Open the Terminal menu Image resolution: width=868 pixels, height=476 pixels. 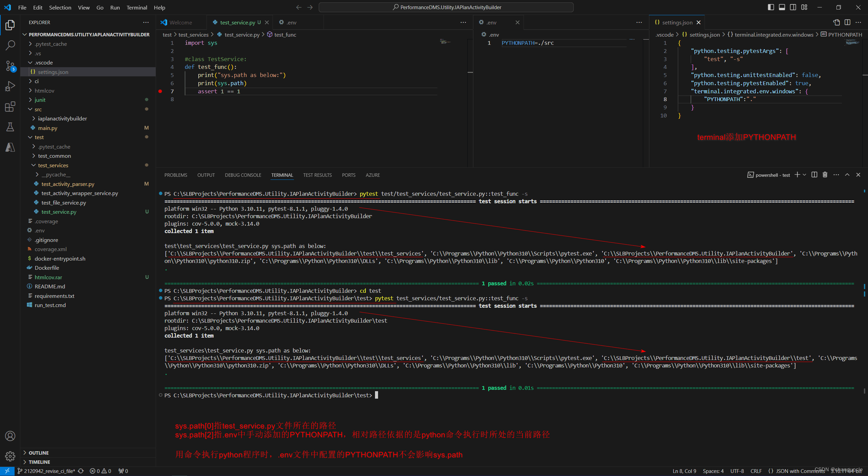(x=137, y=7)
